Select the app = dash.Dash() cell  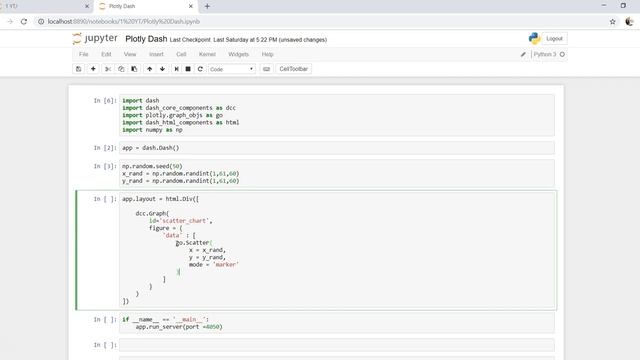coord(337,148)
